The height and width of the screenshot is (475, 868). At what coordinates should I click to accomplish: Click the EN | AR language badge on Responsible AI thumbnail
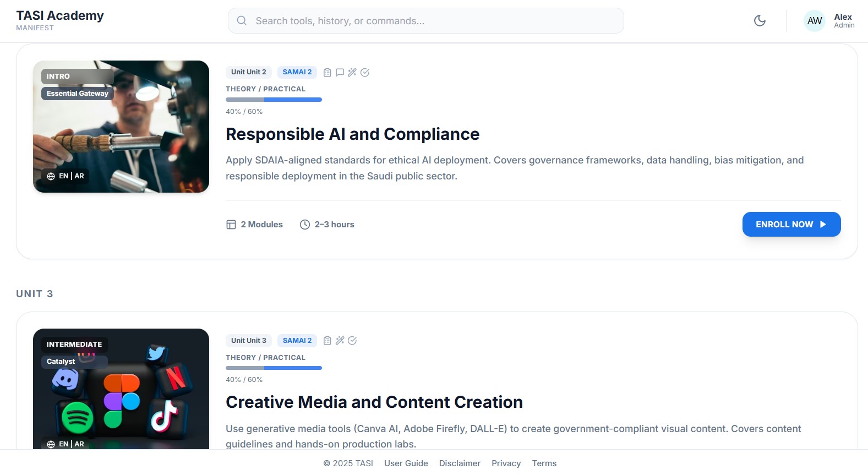[66, 176]
